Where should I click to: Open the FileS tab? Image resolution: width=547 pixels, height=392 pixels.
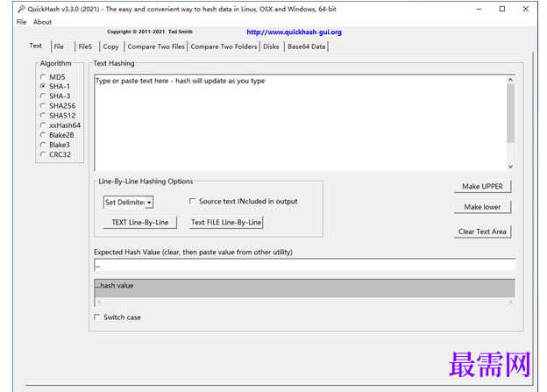pyautogui.click(x=85, y=46)
